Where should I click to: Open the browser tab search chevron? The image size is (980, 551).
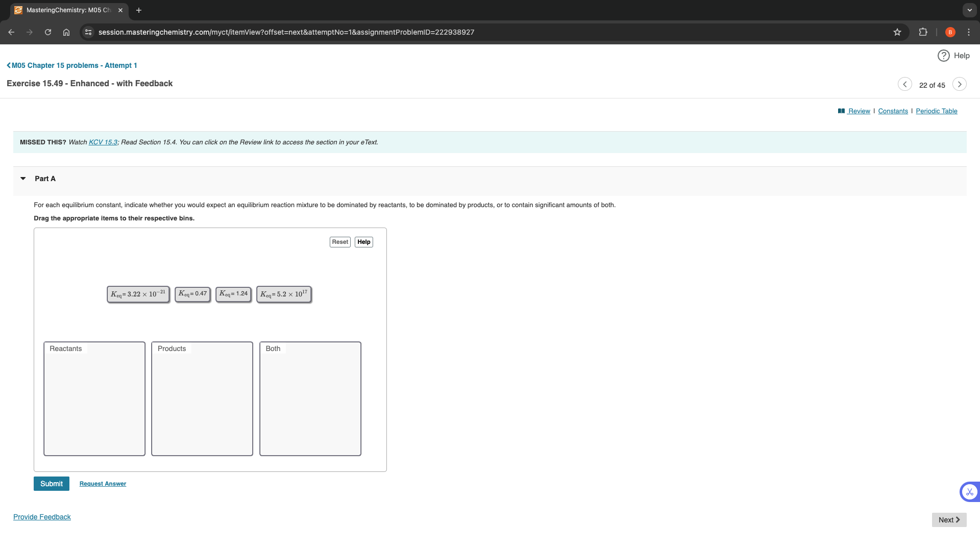969,10
